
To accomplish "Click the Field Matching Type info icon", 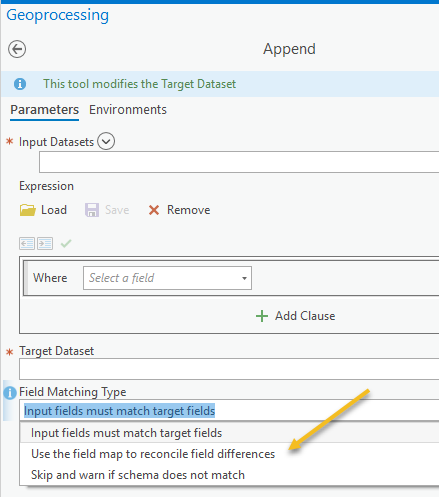I will [x=10, y=393].
